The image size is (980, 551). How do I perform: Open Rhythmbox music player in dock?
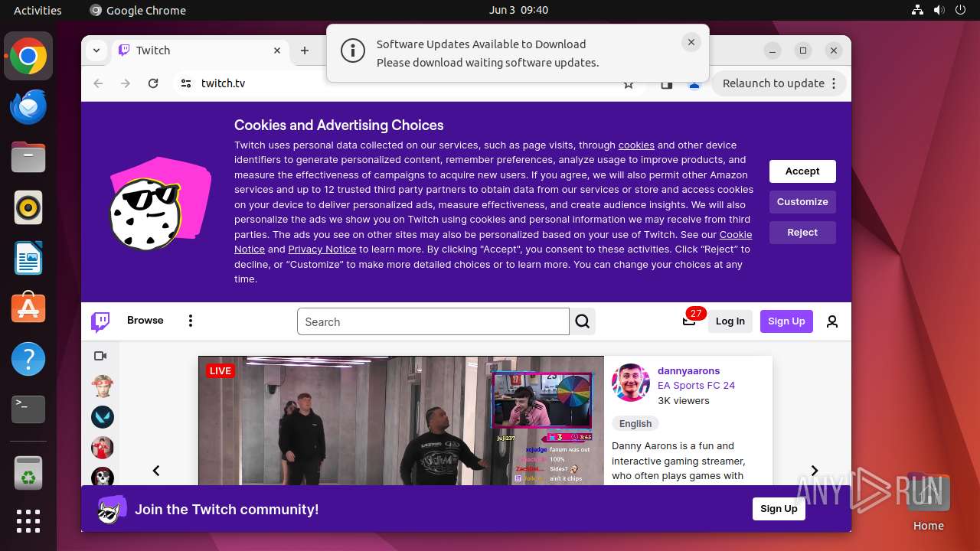click(x=28, y=207)
